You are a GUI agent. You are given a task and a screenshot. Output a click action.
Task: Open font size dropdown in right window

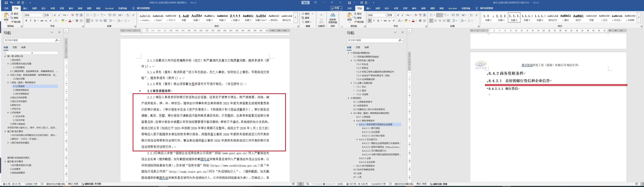394,15
